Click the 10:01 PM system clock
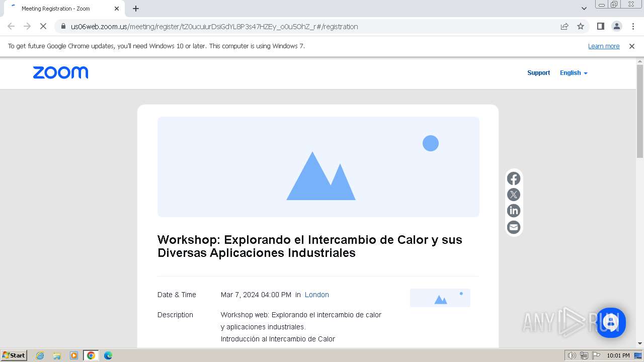644x362 pixels. coord(618,355)
